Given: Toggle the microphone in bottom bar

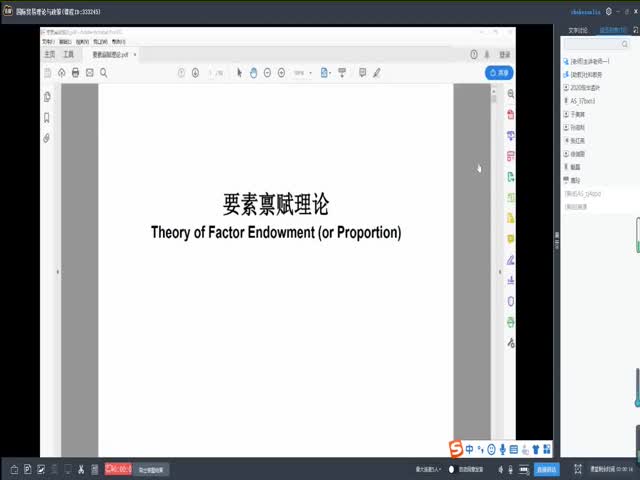Looking at the screenshot, I should pos(511,469).
